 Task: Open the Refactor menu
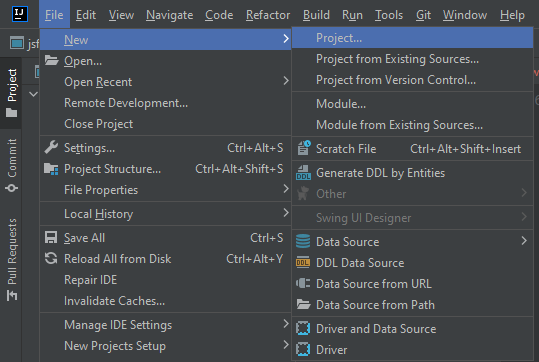point(268,15)
